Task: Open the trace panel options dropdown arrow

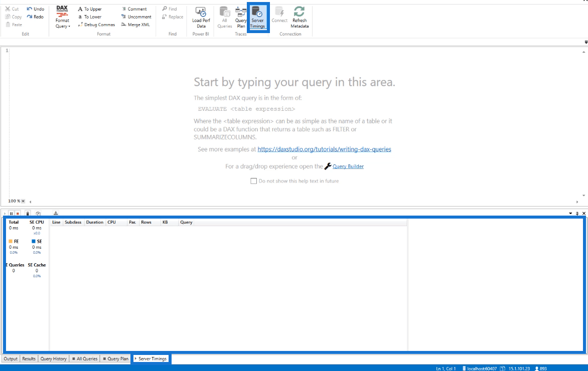Action: point(570,213)
